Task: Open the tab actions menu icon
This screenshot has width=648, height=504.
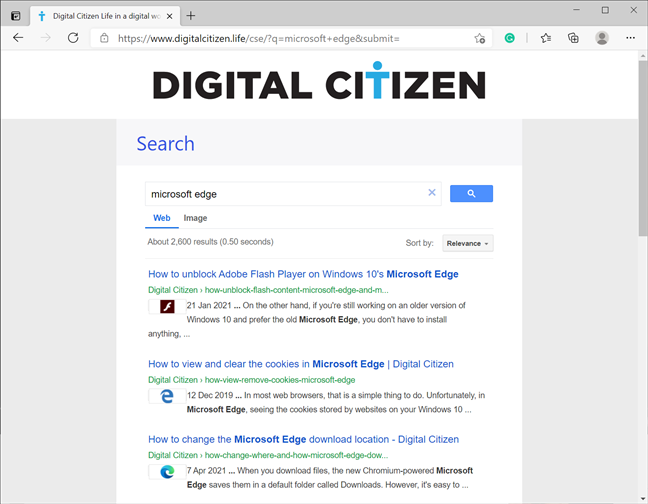Action: pos(16,16)
